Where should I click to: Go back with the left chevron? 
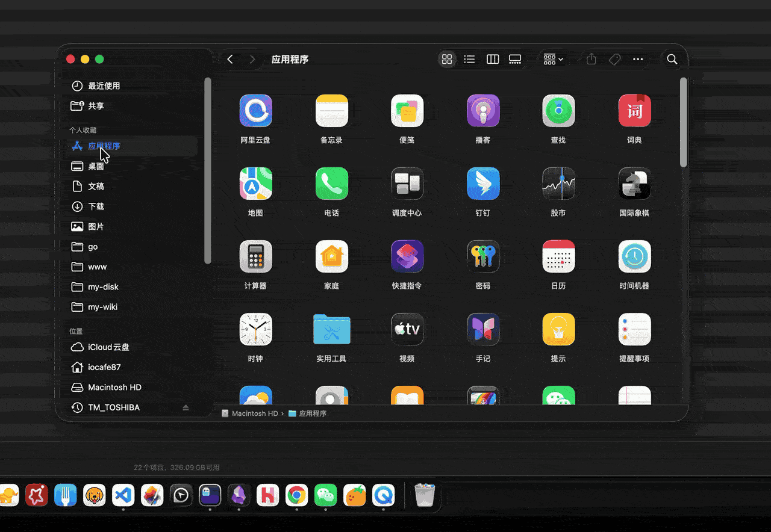230,59
